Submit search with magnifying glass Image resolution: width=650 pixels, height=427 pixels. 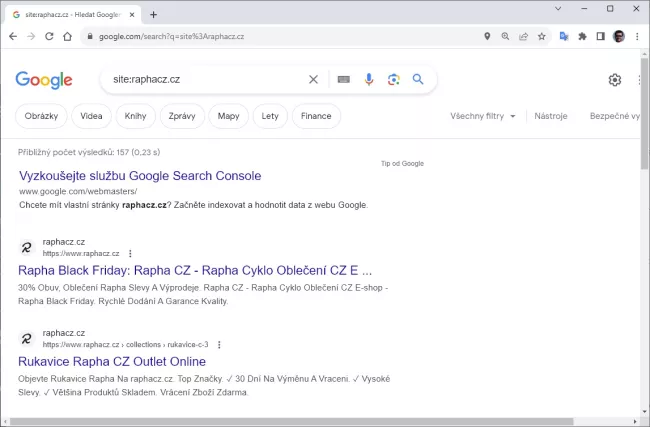click(418, 79)
